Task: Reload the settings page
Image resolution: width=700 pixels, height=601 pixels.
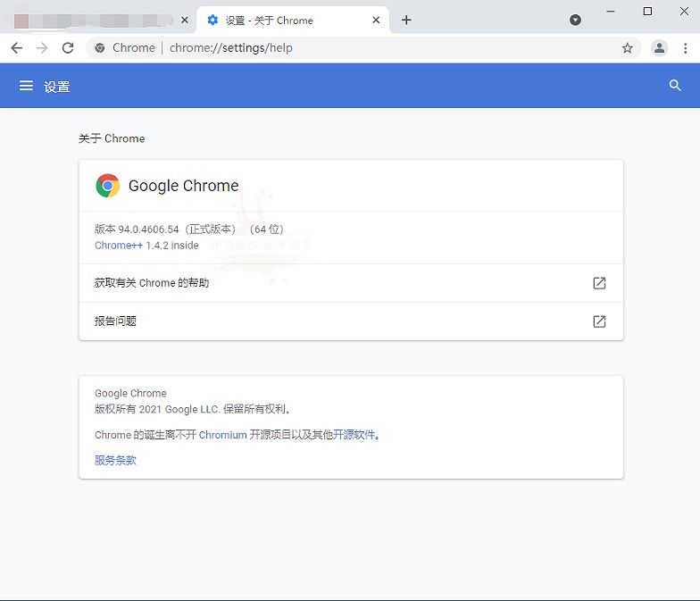Action: coord(68,48)
